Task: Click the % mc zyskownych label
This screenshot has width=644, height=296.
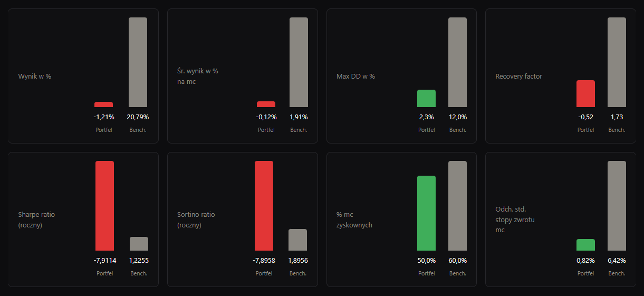Action: (354, 219)
